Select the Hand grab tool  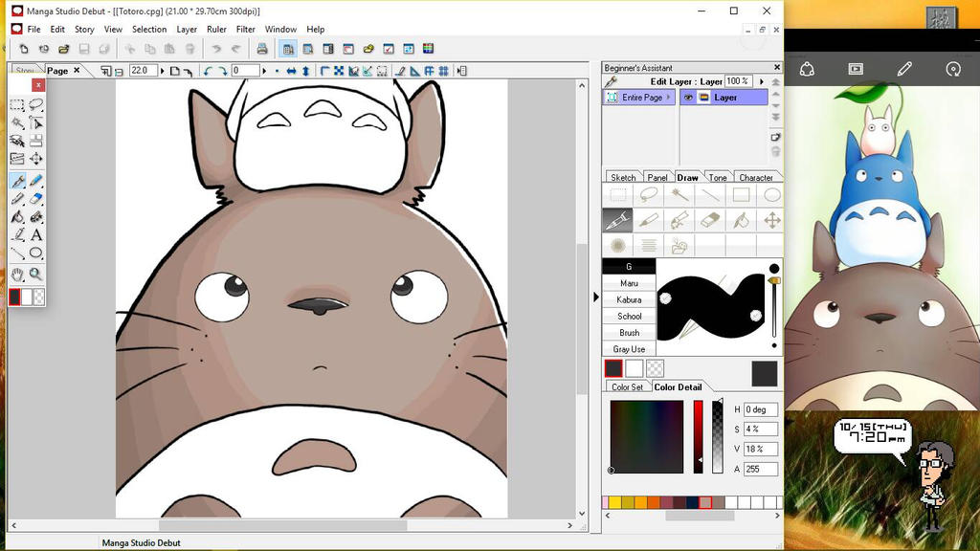17,275
